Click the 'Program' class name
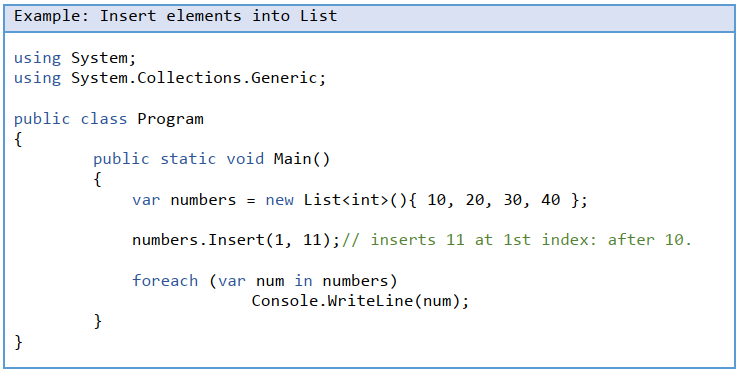 pos(170,119)
